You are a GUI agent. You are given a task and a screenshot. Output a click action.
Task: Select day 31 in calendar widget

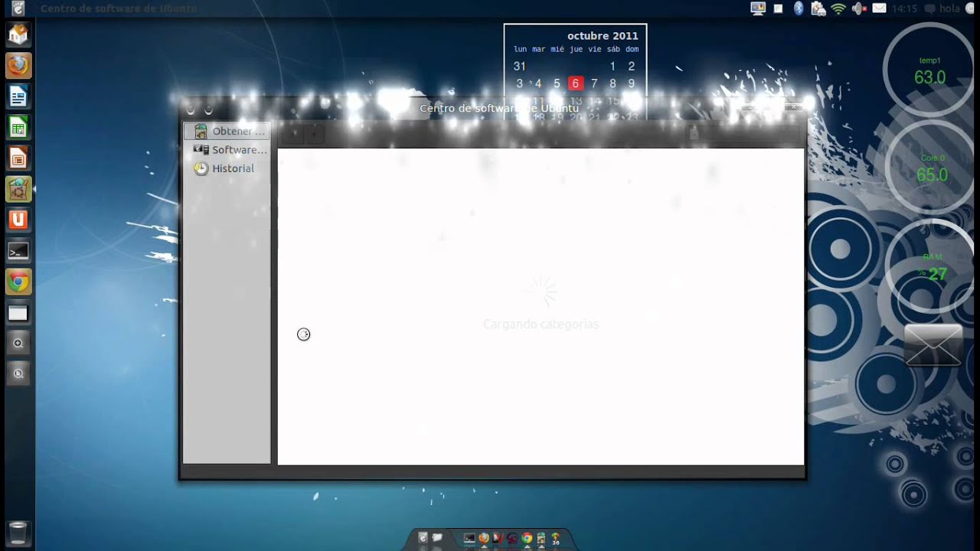(520, 66)
